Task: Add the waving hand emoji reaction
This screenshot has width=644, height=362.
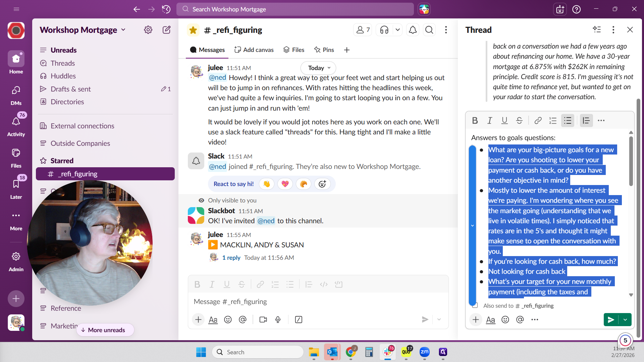Action: (267, 184)
